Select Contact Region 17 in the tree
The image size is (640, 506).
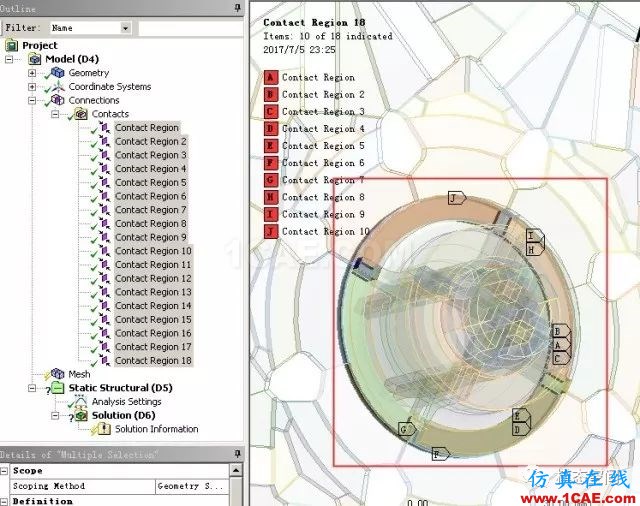pos(153,347)
